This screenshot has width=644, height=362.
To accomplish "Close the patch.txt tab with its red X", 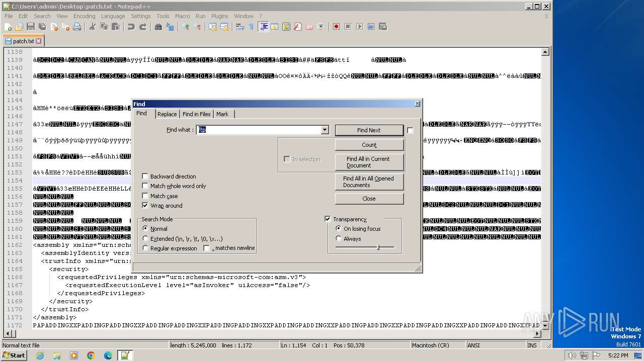I will pyautogui.click(x=39, y=41).
